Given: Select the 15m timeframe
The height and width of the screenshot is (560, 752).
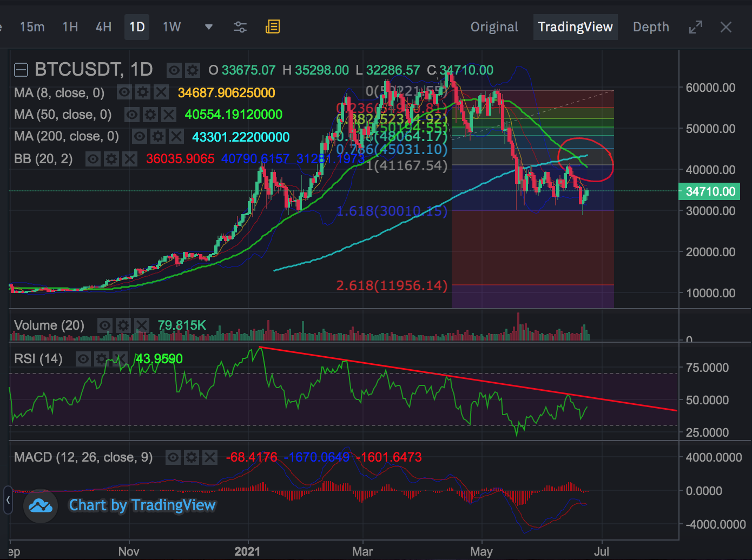Looking at the screenshot, I should click(32, 27).
